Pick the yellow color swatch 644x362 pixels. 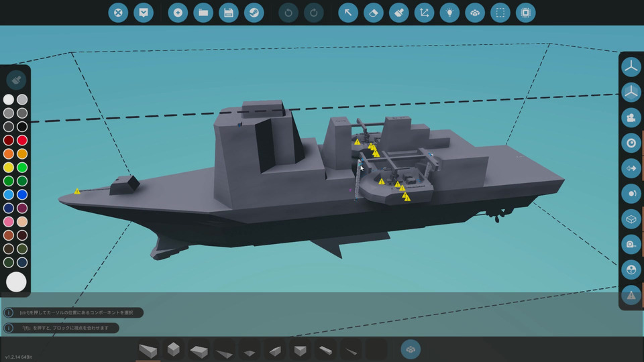pos(9,167)
